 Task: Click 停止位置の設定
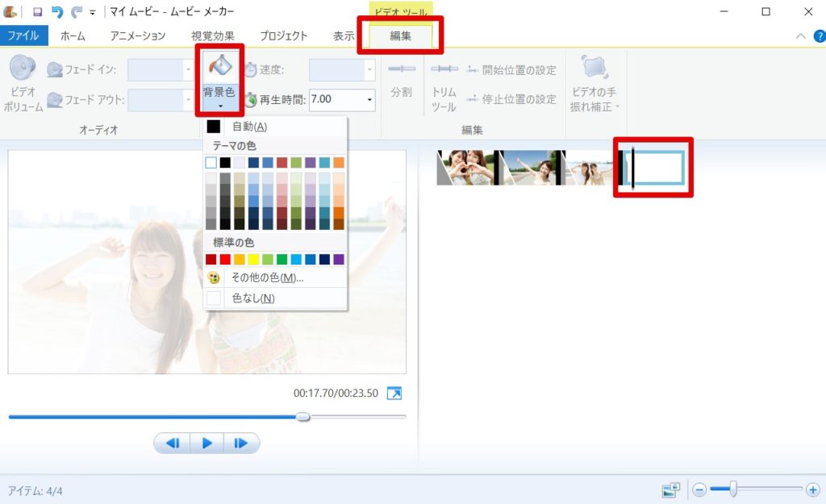[x=511, y=99]
